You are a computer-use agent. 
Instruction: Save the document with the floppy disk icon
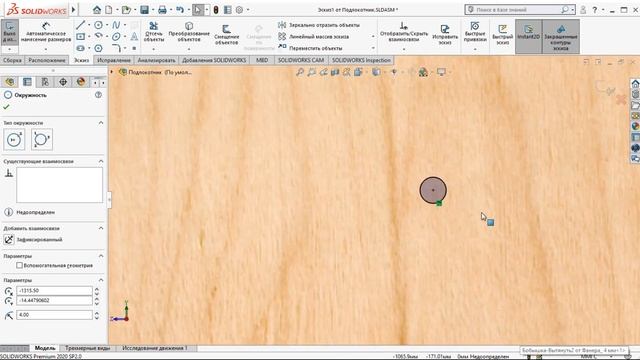[x=144, y=9]
